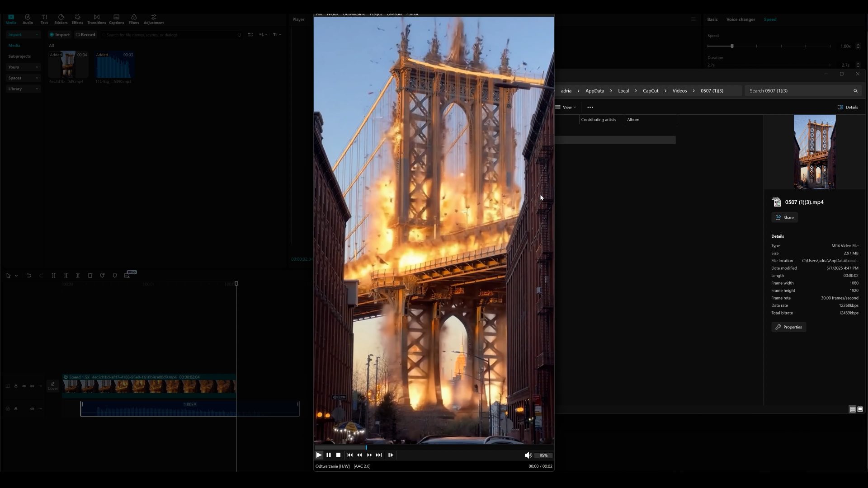Switch to the Basic tab in CapCut
This screenshot has height=488, width=868.
coord(712,19)
